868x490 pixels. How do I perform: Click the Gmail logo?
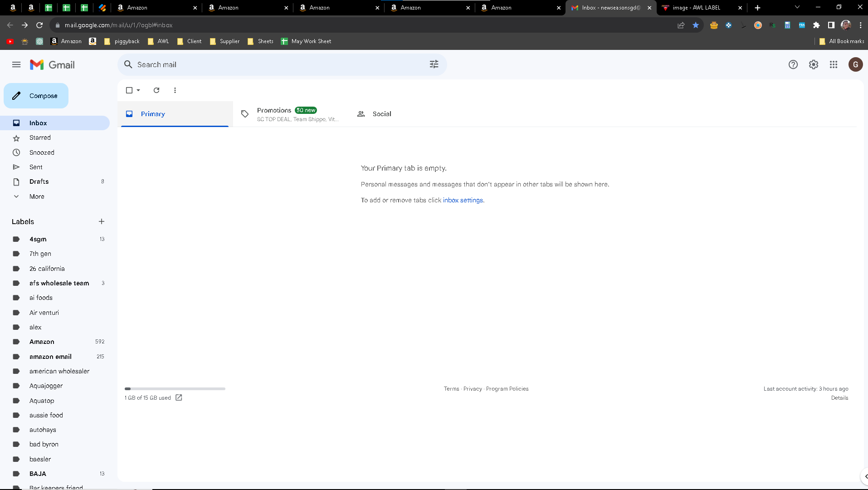click(52, 64)
